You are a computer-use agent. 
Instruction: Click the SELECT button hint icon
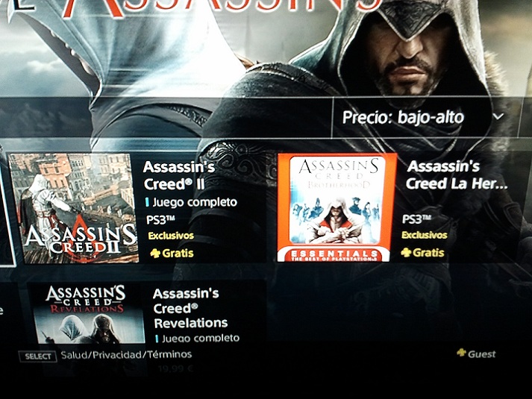click(38, 356)
